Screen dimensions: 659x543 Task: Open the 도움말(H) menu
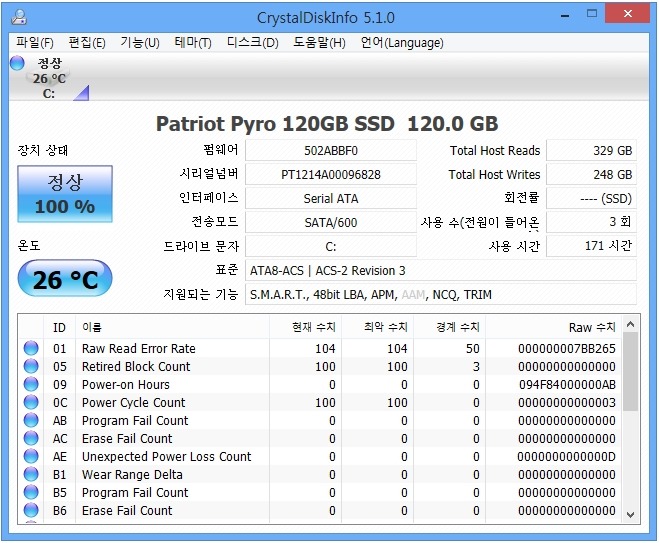click(319, 42)
